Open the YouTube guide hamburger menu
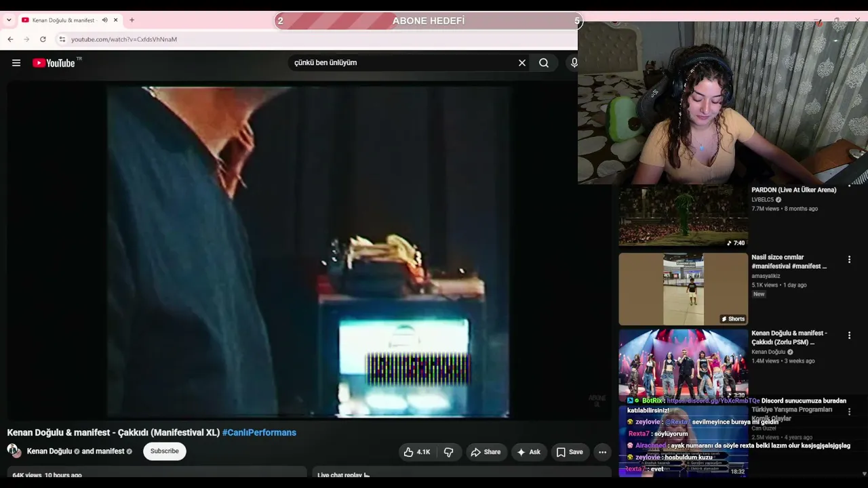868x488 pixels. (x=16, y=63)
